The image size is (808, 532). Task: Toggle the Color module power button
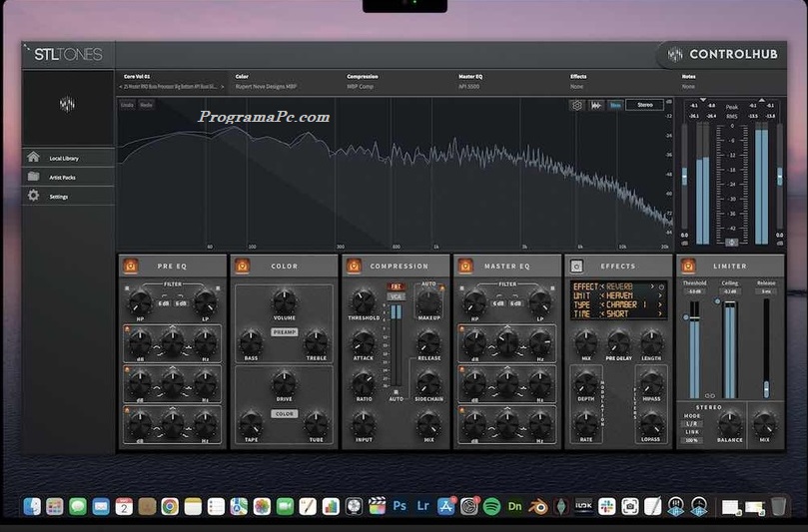pos(242,266)
